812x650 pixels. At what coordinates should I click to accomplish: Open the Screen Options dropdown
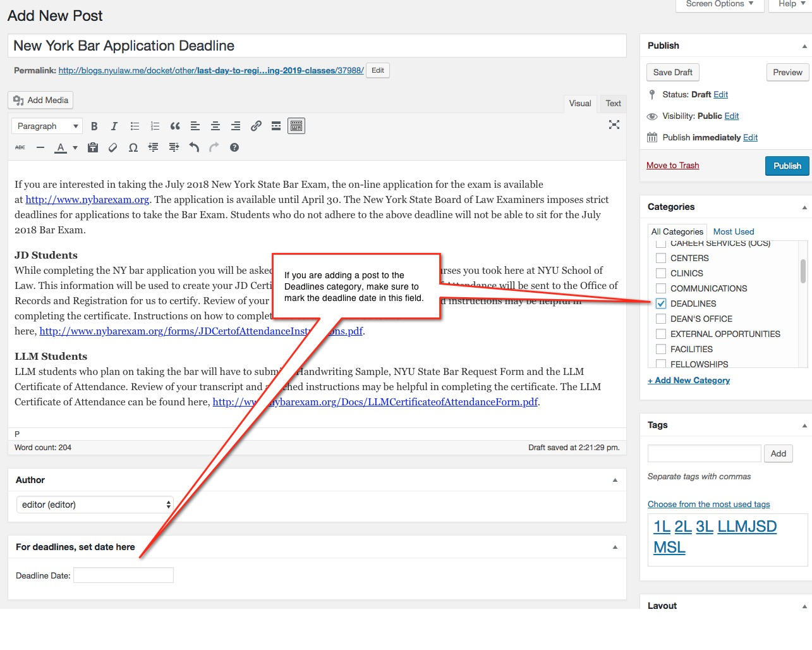pos(719,5)
